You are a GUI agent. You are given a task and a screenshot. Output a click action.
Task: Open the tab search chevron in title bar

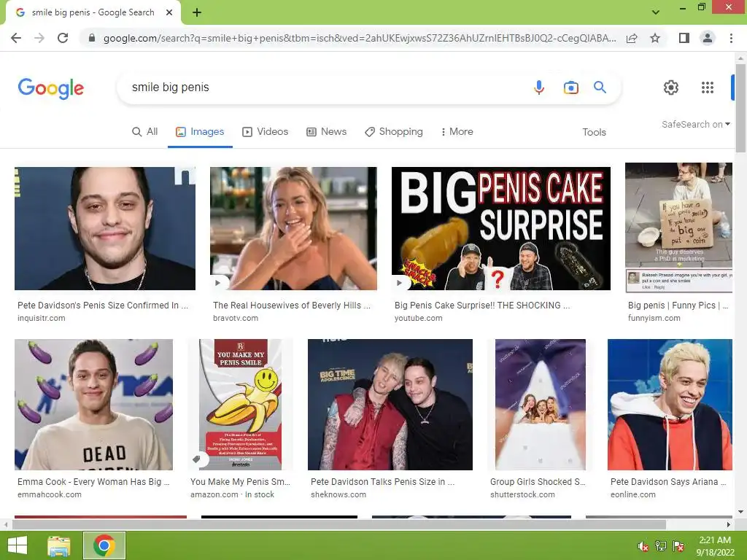(x=656, y=12)
